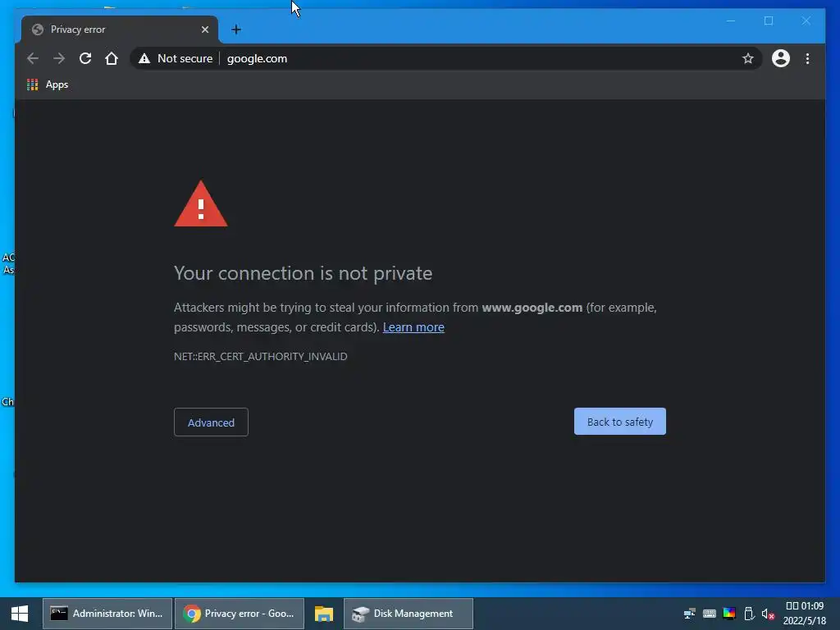Click the USB device tray icon

[749, 614]
